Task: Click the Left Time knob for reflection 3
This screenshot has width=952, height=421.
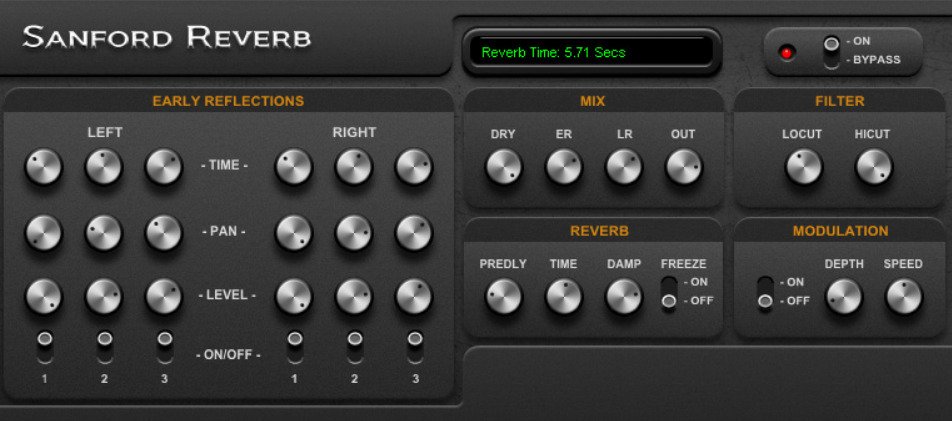Action: pyautogui.click(x=163, y=166)
